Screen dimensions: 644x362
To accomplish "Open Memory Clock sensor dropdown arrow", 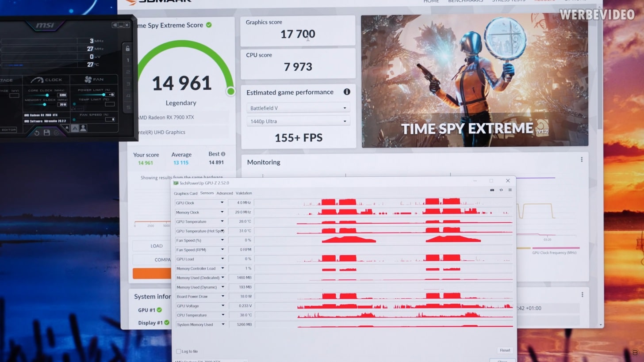I will pyautogui.click(x=222, y=212).
